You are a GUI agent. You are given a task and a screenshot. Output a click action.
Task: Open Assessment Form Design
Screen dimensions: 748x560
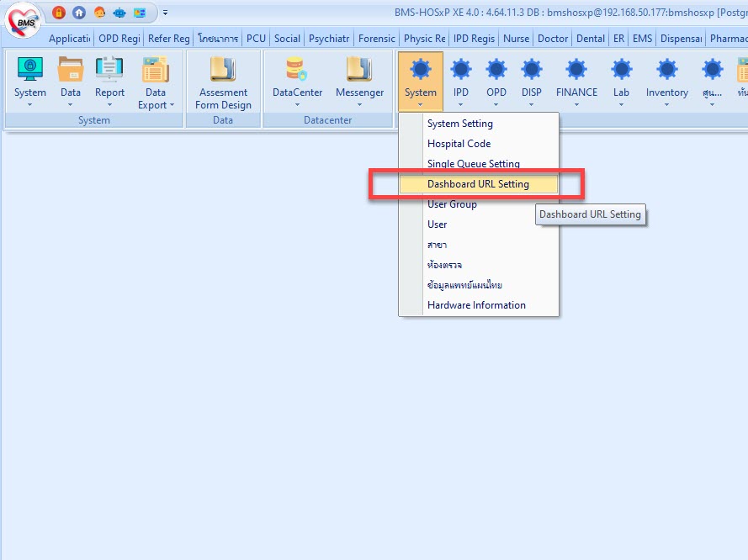coord(222,80)
